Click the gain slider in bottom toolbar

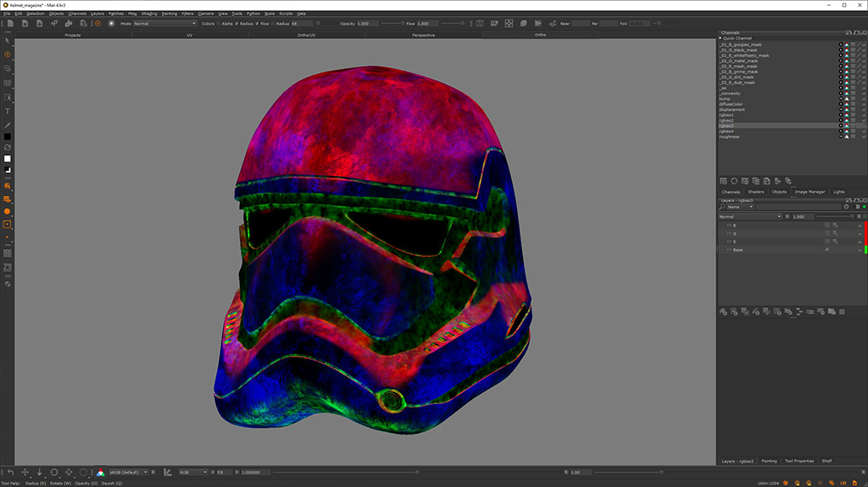tap(346, 472)
